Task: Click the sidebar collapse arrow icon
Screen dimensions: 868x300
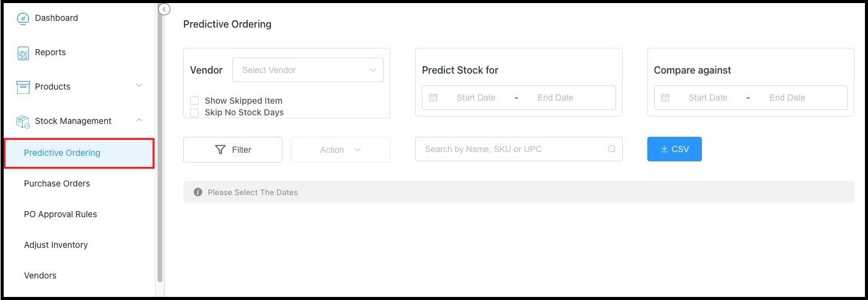Action: (x=164, y=9)
